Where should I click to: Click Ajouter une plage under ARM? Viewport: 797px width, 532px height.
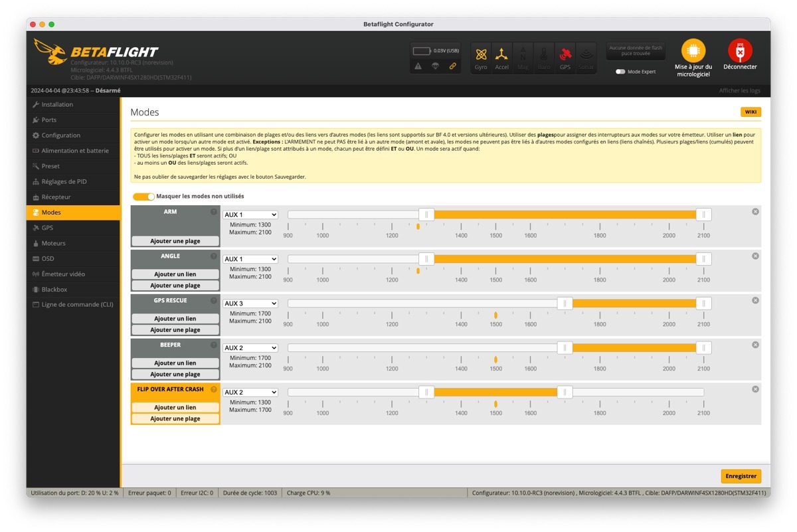pos(175,241)
